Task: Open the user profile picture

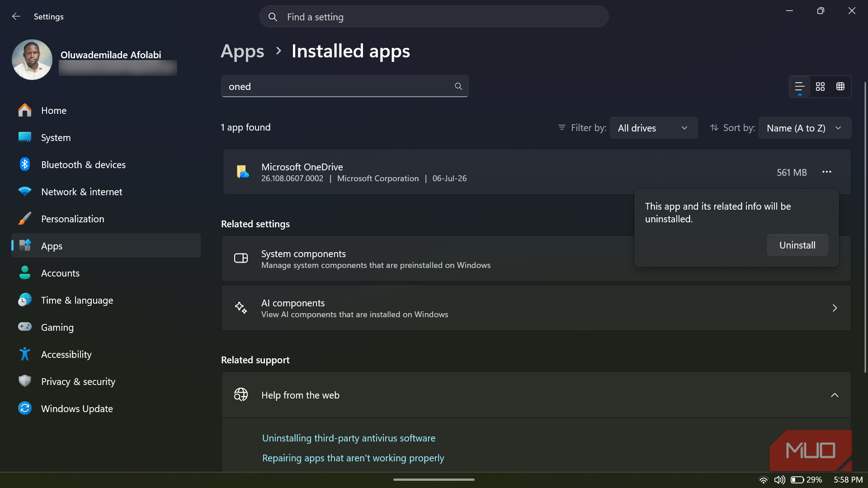Action: pyautogui.click(x=32, y=60)
